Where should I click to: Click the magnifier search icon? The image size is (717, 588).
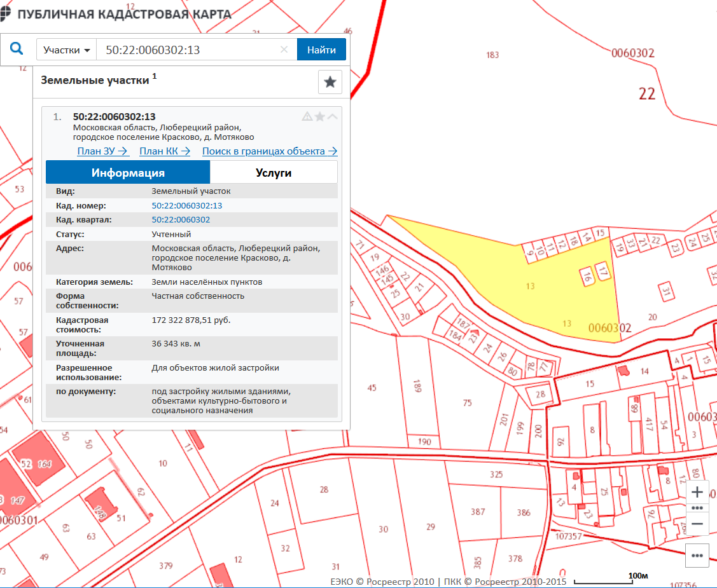tap(17, 49)
